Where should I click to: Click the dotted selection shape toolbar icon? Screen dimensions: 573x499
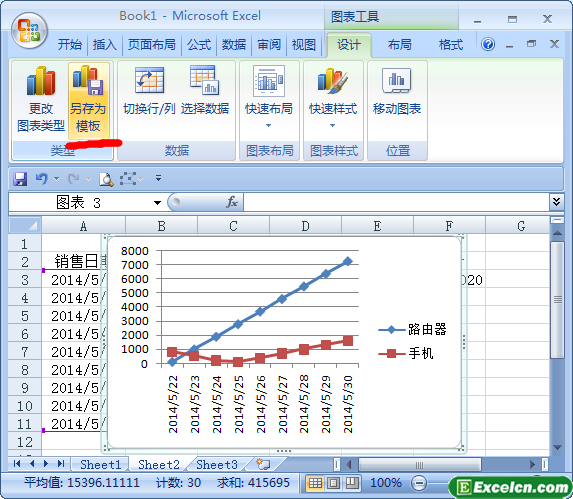point(128,179)
